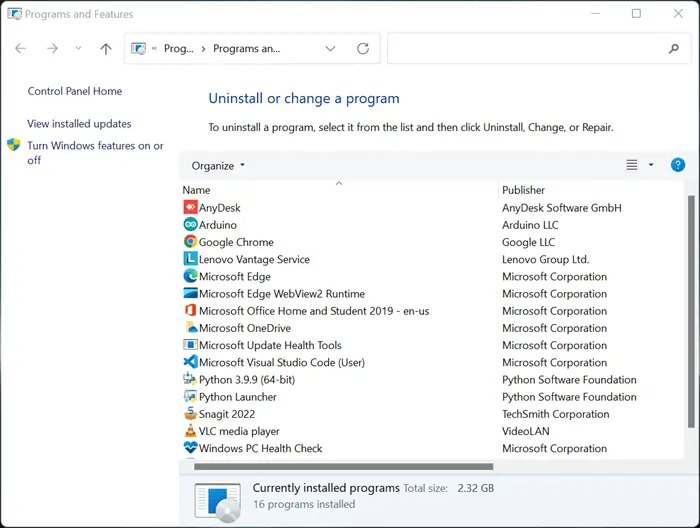Viewport: 700px width, 528px height.
Task: Select Microsoft Office Home and Student 2019 entry
Action: 314,311
